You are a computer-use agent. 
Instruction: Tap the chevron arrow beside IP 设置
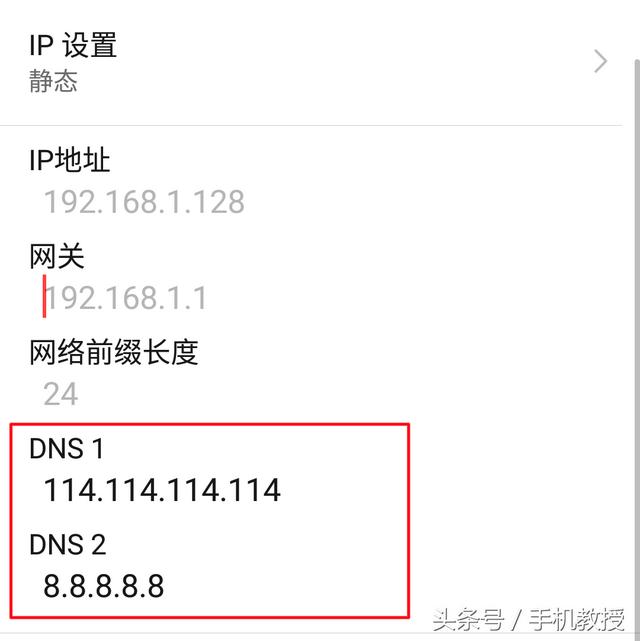600,61
